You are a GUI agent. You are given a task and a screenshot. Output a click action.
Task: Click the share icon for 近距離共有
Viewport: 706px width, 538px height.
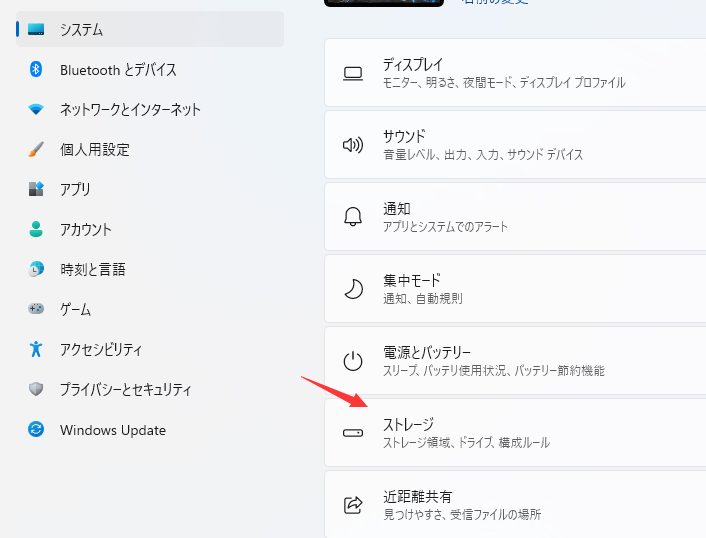click(x=353, y=505)
